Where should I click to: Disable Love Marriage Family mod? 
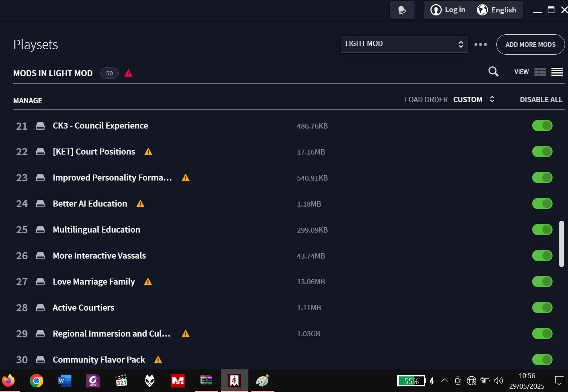click(542, 282)
